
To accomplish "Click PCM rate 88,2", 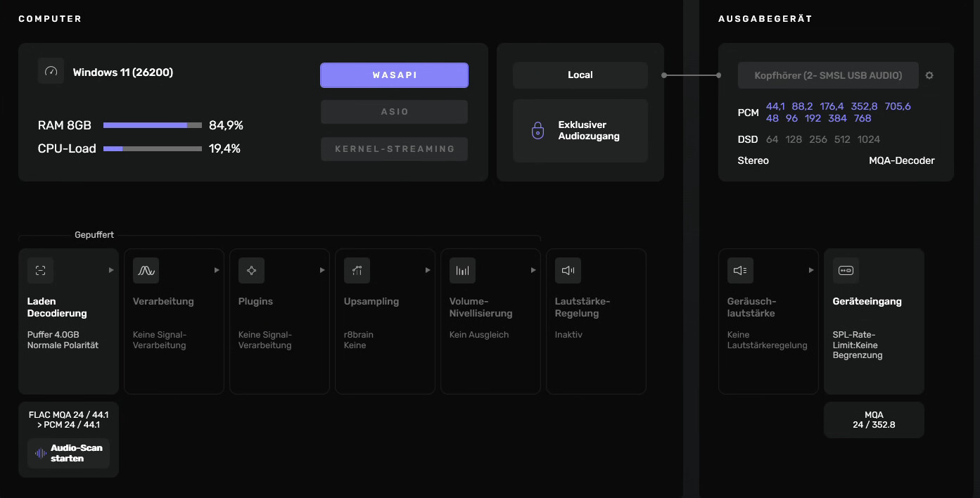I will [x=803, y=106].
